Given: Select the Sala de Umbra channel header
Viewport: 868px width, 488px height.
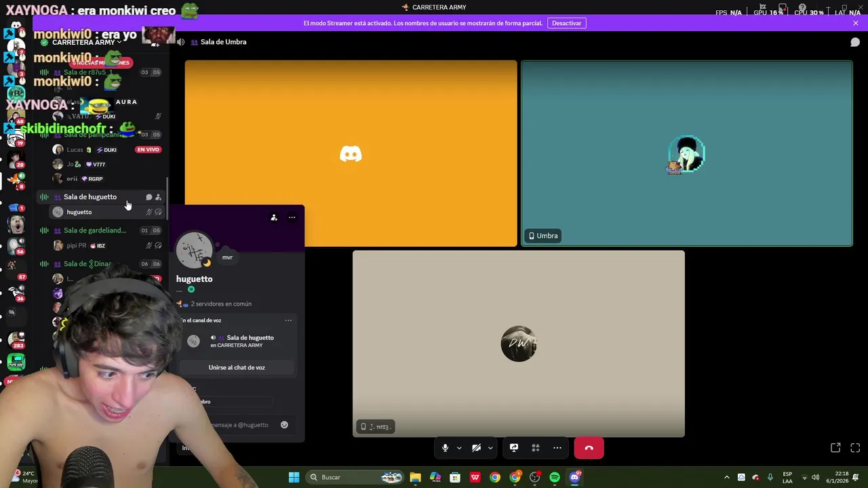Looking at the screenshot, I should click(223, 42).
